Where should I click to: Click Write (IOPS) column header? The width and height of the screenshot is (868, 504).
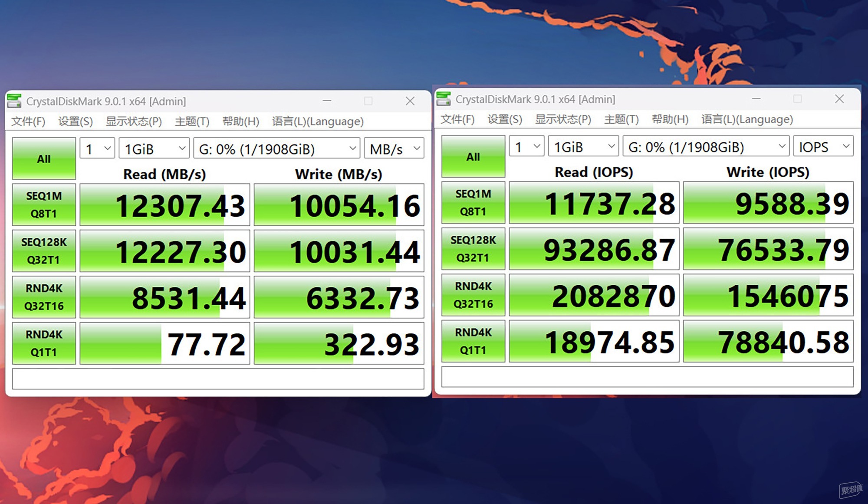pos(768,172)
